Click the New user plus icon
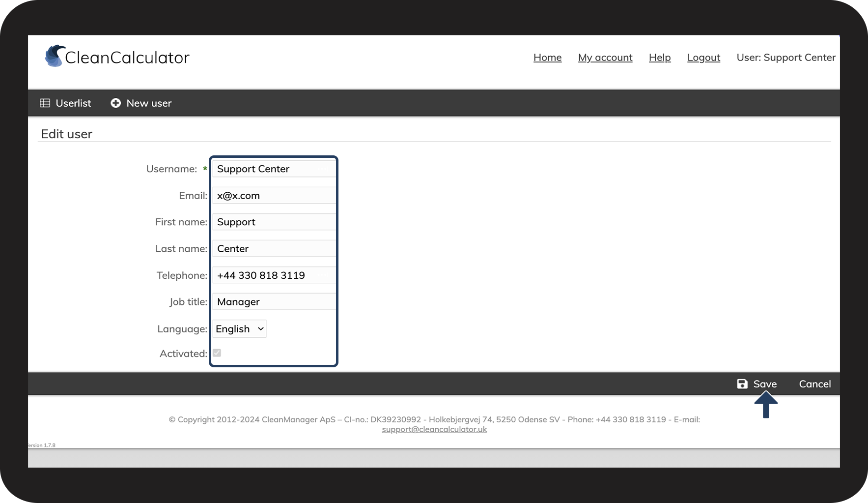 tap(115, 103)
